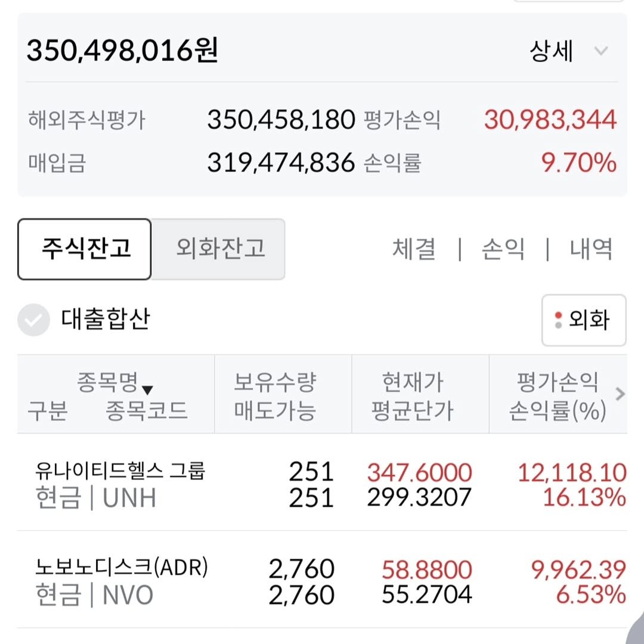The image size is (644, 644).
Task: Toggle the 대출합산 checkbox
Action: 33,320
